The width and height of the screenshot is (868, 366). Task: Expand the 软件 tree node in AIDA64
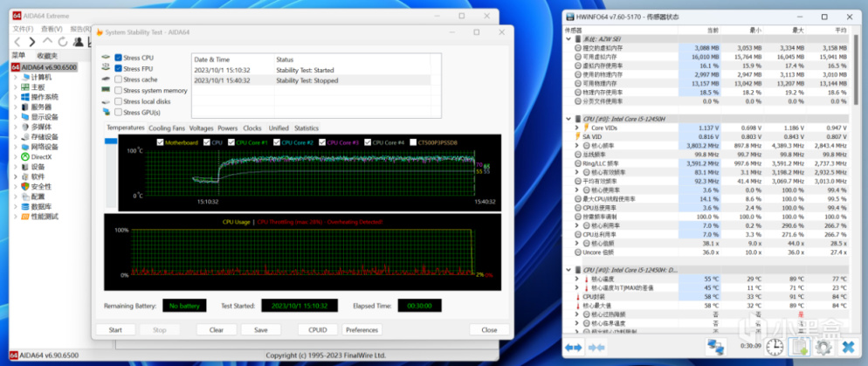16,176
